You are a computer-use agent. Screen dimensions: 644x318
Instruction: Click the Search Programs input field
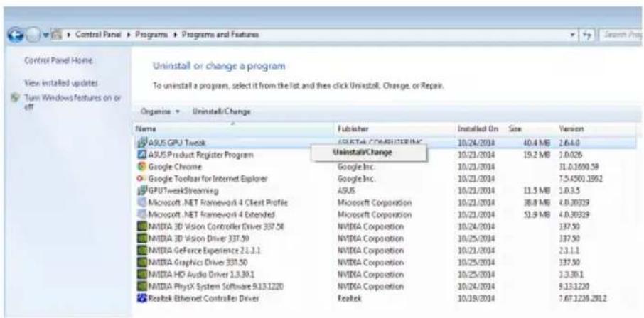[622, 35]
